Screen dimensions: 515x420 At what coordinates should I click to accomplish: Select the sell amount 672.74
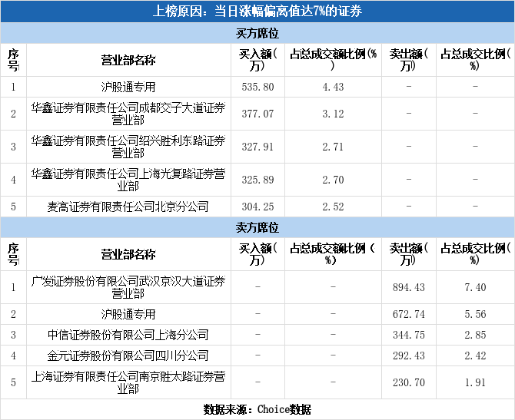coord(409,314)
